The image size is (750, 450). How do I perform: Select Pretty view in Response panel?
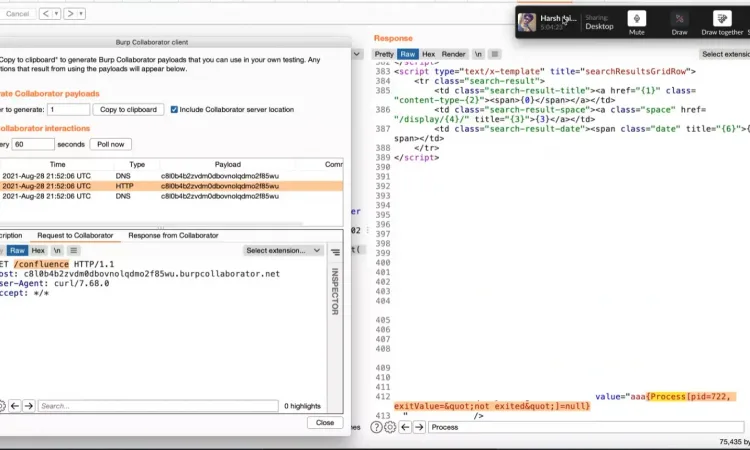tap(384, 55)
